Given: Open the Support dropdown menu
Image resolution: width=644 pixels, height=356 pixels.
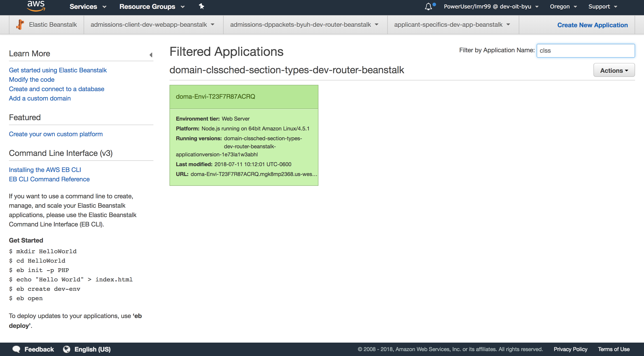Looking at the screenshot, I should [x=602, y=6].
